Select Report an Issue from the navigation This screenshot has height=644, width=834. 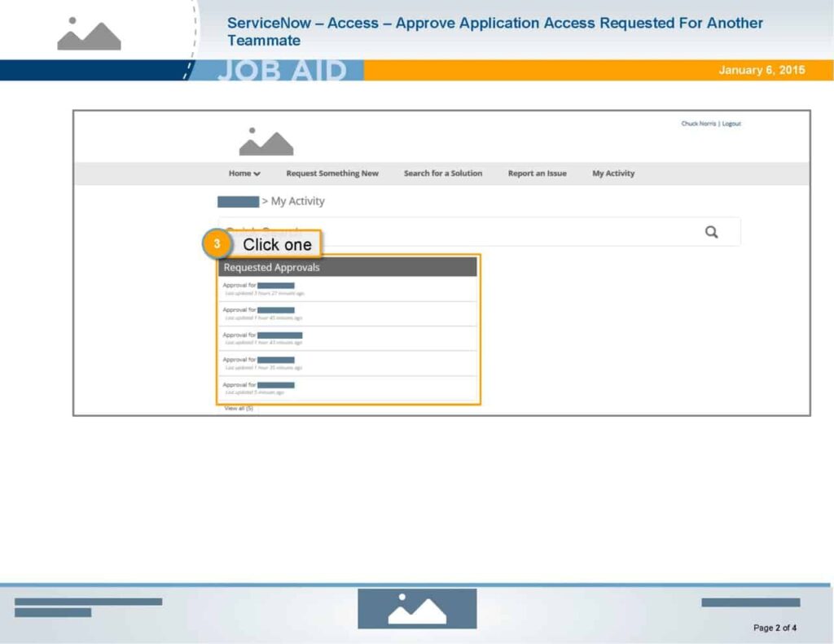(537, 173)
